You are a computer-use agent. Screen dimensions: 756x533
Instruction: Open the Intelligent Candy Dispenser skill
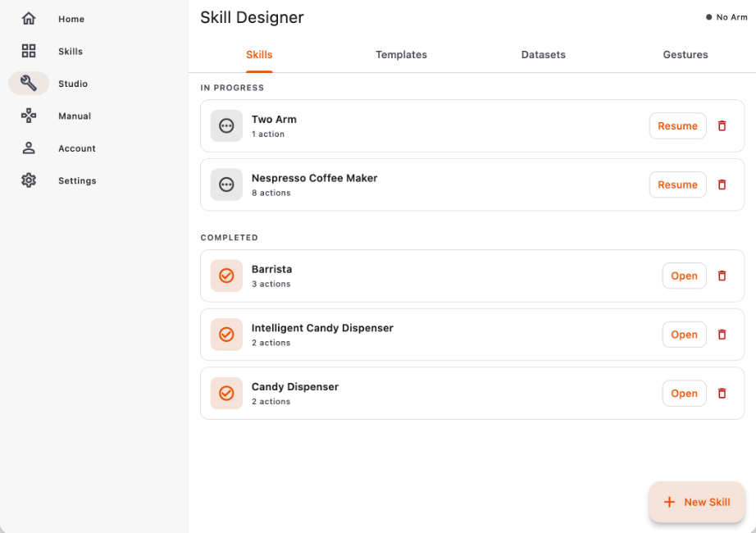pos(684,335)
